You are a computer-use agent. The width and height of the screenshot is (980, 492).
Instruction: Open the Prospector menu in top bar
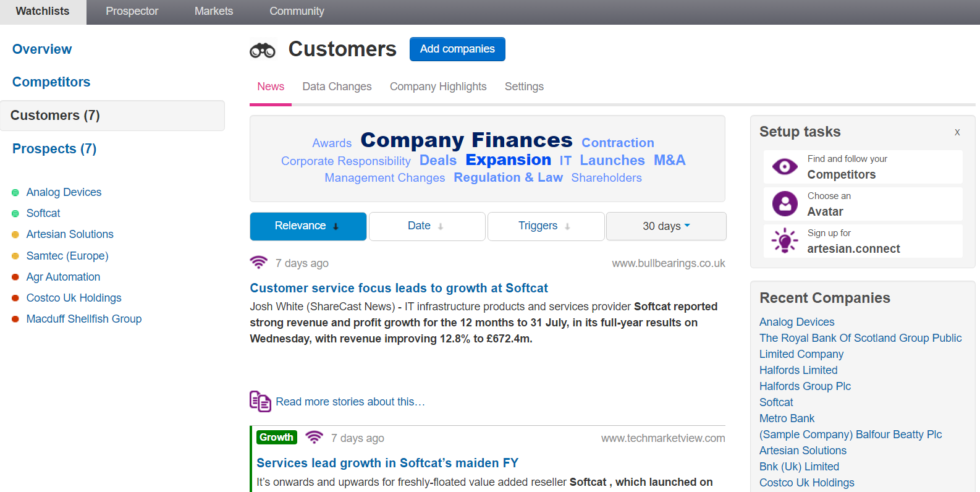coord(132,11)
